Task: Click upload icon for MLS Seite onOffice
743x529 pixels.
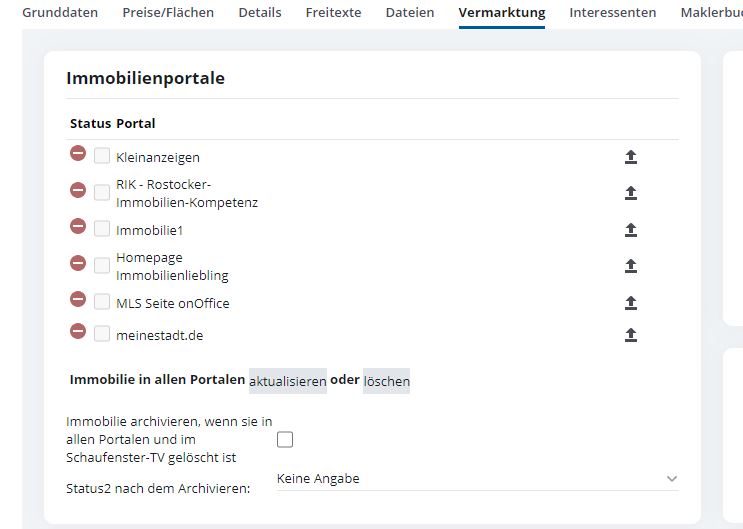Action: pyautogui.click(x=631, y=302)
